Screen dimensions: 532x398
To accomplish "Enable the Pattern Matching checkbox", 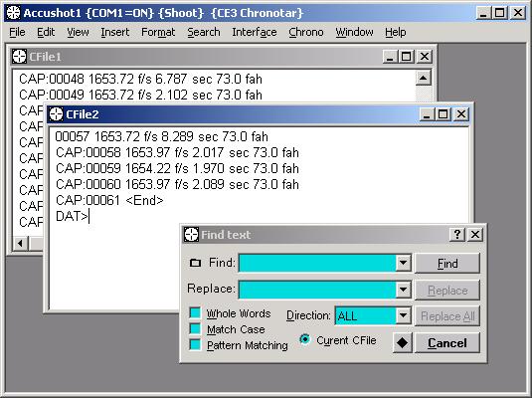I will [x=195, y=344].
